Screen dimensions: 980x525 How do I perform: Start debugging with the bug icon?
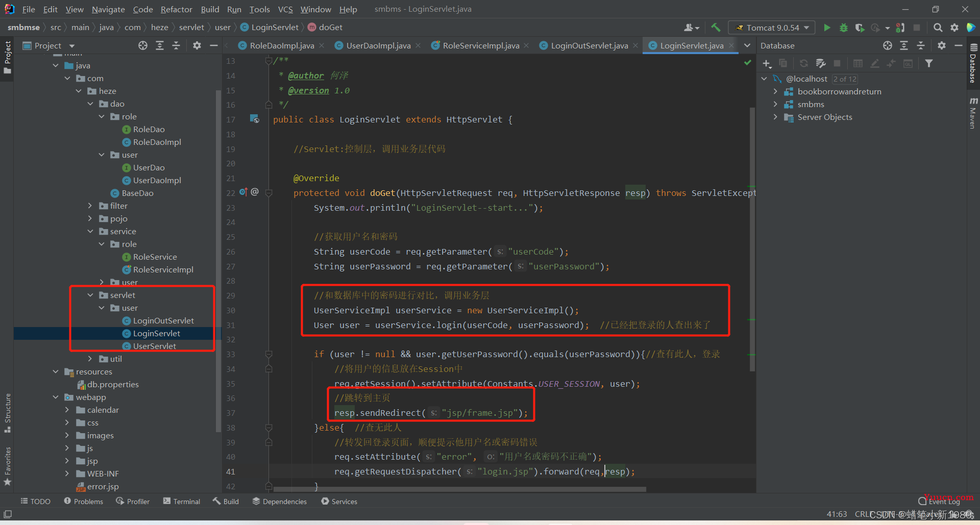[x=843, y=28]
